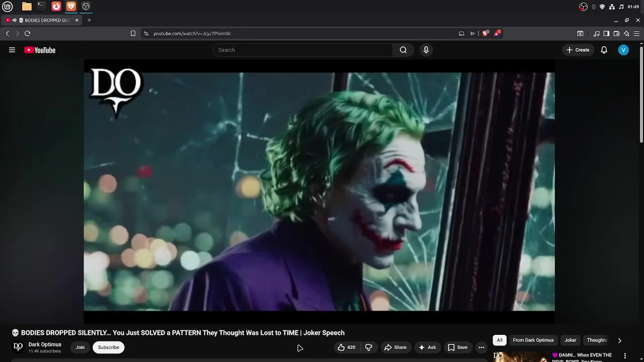The image size is (644, 362).
Task: Go back in browser history
Action: [x=8, y=33]
